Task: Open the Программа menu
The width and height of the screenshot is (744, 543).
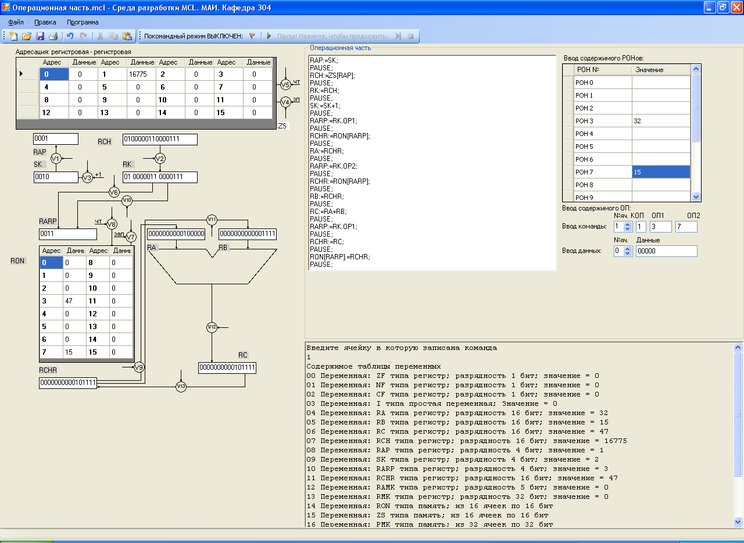Action: [x=83, y=21]
